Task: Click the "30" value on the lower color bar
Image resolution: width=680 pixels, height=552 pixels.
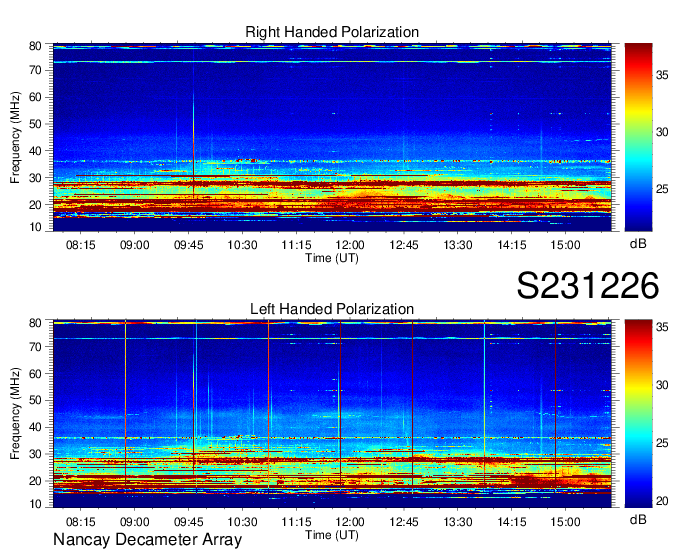Action: 662,385
